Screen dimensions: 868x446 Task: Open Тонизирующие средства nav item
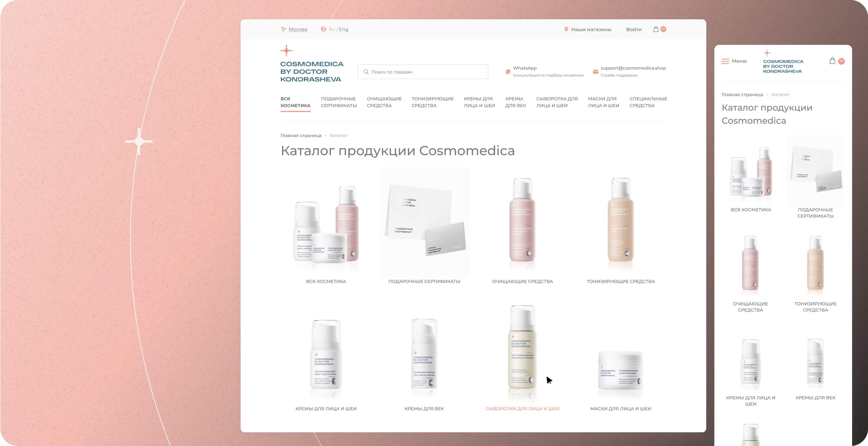click(432, 102)
